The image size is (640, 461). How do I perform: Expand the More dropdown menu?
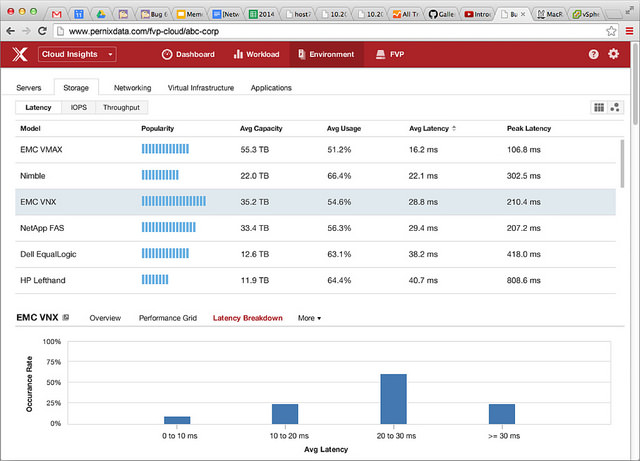309,318
